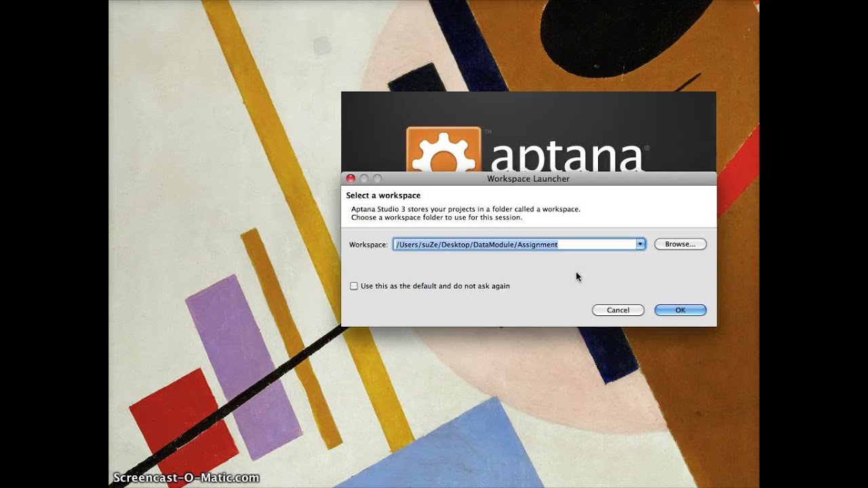Click the 'Select a workspace' heading

click(383, 195)
